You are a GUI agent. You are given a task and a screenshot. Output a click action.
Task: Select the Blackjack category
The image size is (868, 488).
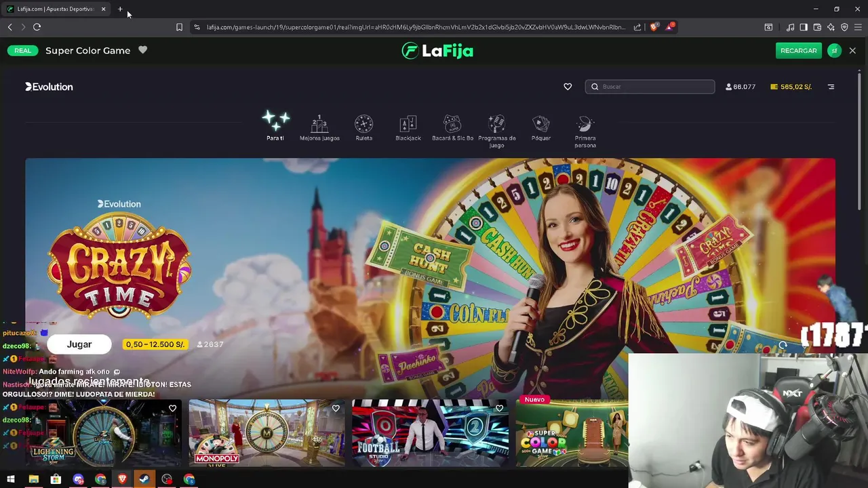[408, 127]
